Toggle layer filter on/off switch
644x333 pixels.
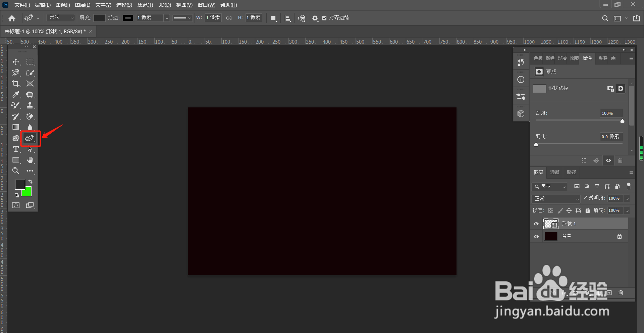click(x=629, y=186)
